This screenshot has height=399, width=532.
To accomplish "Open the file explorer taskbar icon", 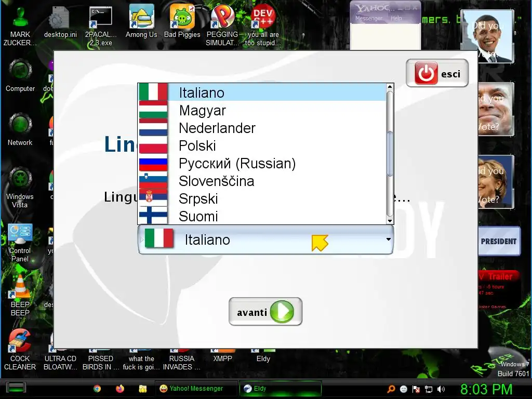I will (142, 389).
